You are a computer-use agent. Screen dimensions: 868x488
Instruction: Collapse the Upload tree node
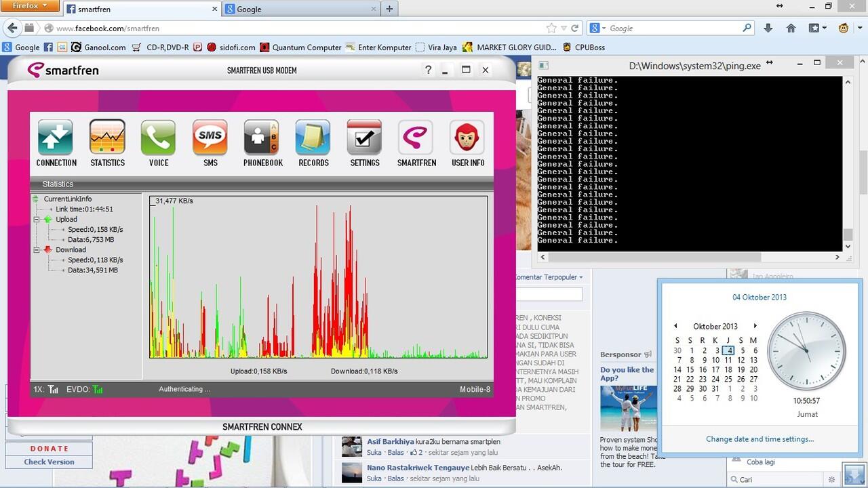point(37,219)
